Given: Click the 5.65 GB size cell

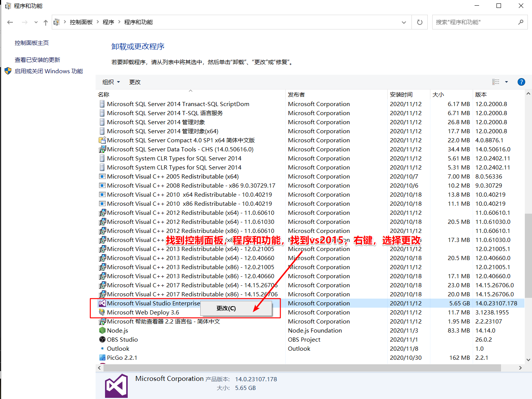Looking at the screenshot, I should [459, 303].
